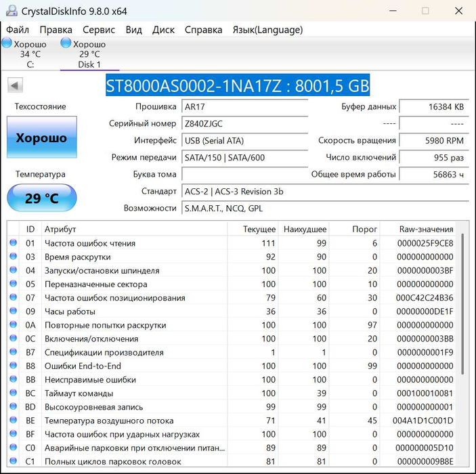Image resolution: width=476 pixels, height=474 pixels.
Task: Click the Возможности field S.M.A.R.T., NCQ, GPL
Action: tap(326, 209)
